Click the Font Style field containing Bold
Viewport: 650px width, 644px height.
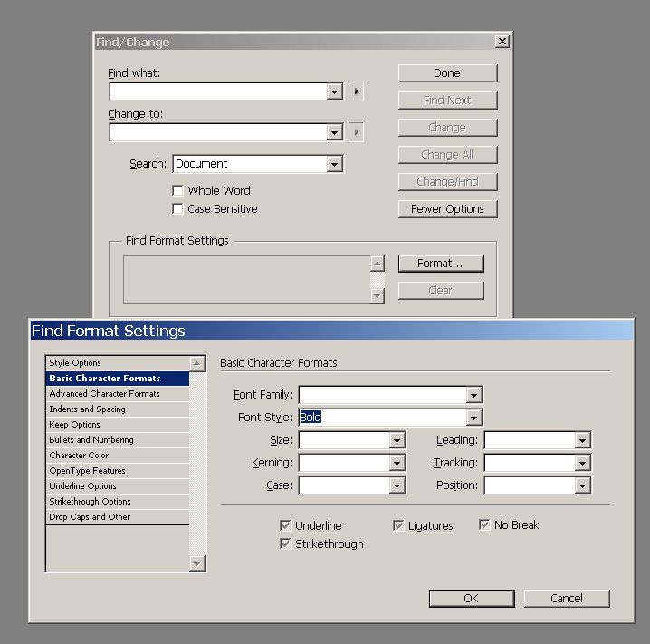point(382,418)
